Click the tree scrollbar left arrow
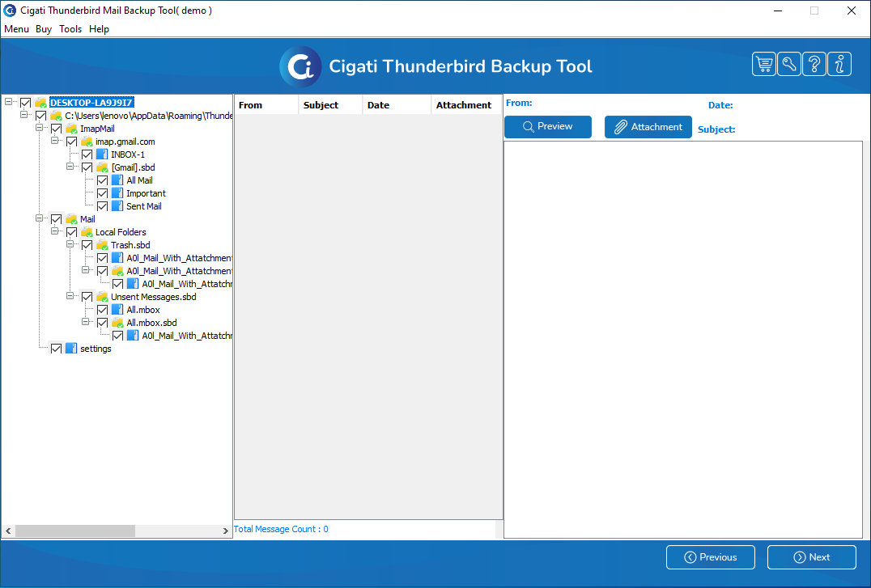This screenshot has width=871, height=588. click(x=8, y=531)
